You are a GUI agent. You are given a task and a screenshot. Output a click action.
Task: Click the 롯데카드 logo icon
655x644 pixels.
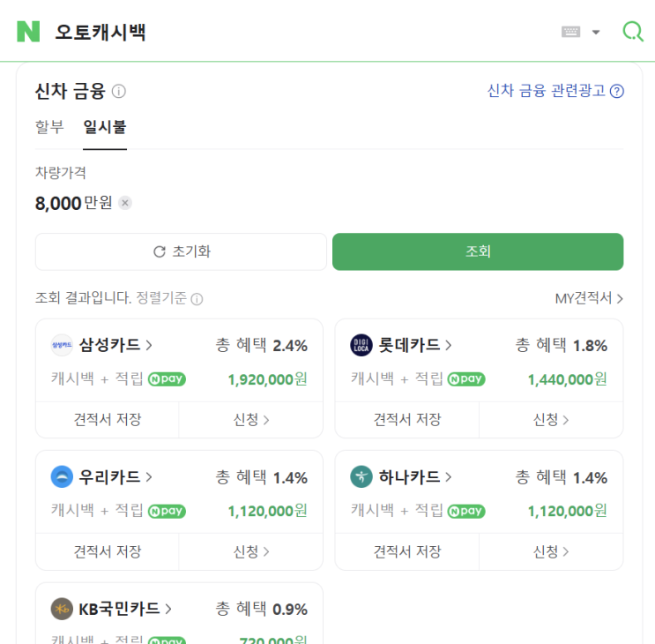coord(361,345)
